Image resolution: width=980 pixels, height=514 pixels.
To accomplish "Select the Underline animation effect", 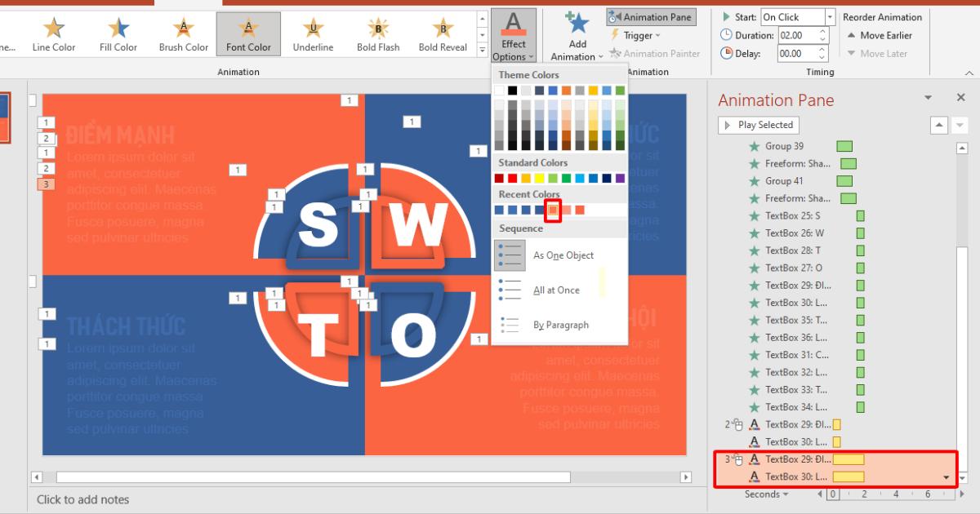I will point(313,33).
